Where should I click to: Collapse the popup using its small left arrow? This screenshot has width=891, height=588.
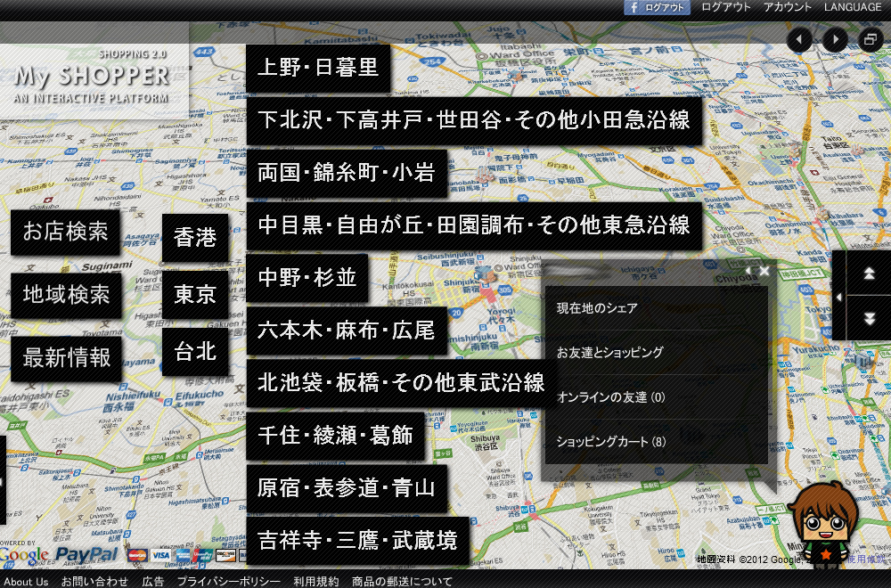coord(748,271)
